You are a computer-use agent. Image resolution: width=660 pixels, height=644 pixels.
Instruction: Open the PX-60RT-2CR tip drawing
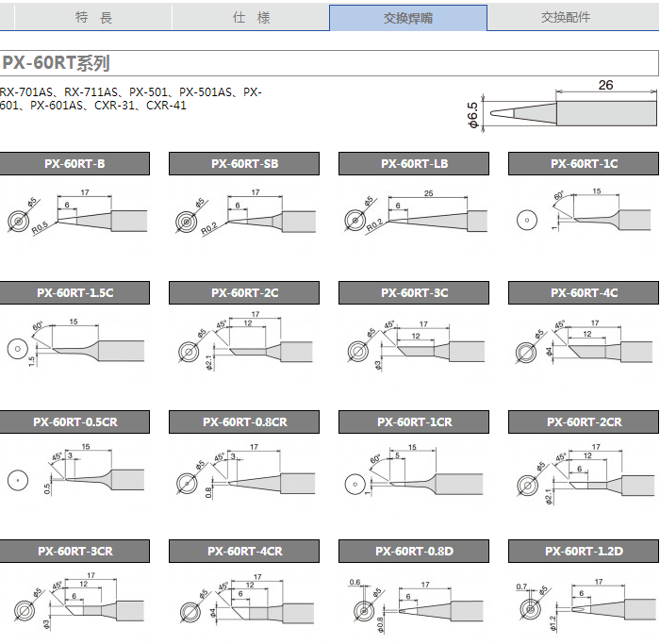[x=586, y=474]
